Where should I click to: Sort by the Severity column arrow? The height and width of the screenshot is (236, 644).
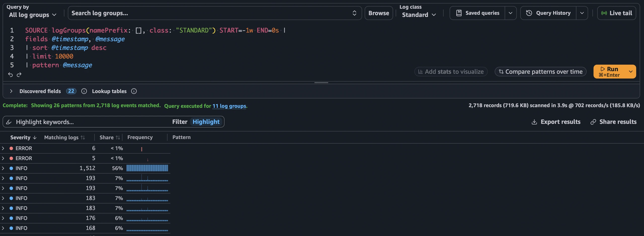coord(35,138)
